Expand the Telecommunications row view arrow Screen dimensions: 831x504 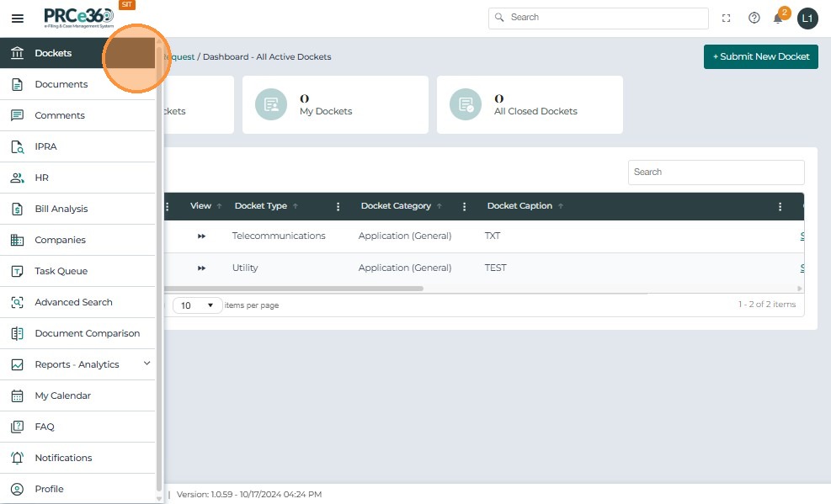coord(202,236)
